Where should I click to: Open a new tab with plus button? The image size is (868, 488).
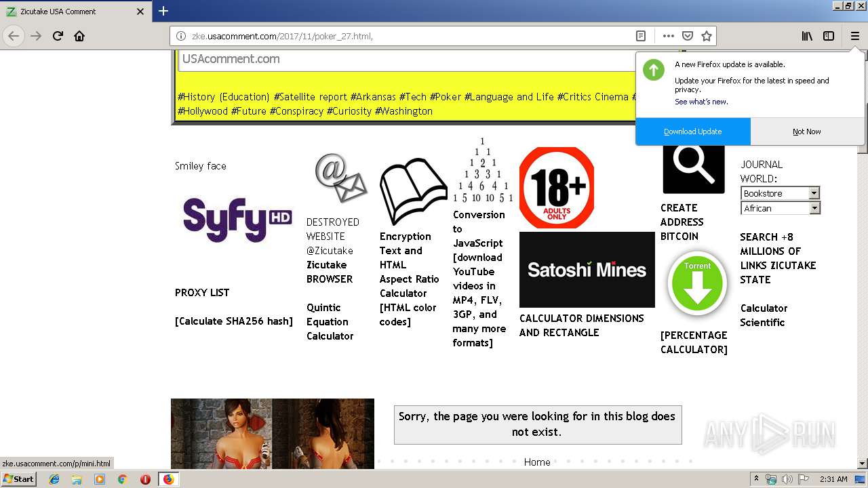pos(163,11)
